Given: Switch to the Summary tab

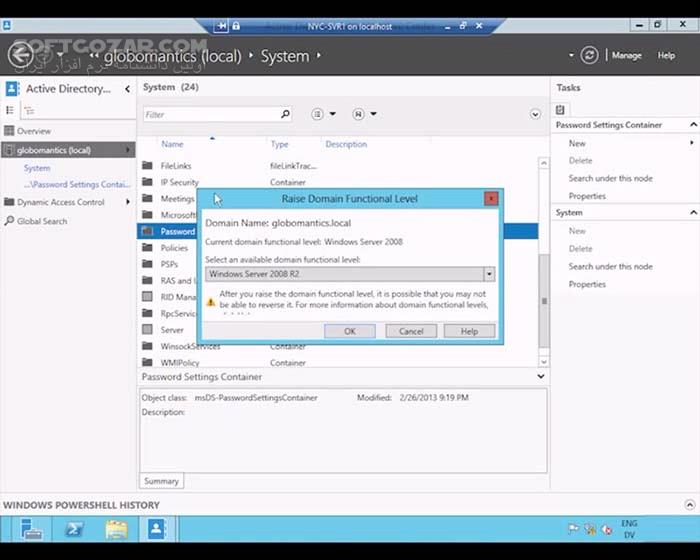Looking at the screenshot, I should pos(161,481).
